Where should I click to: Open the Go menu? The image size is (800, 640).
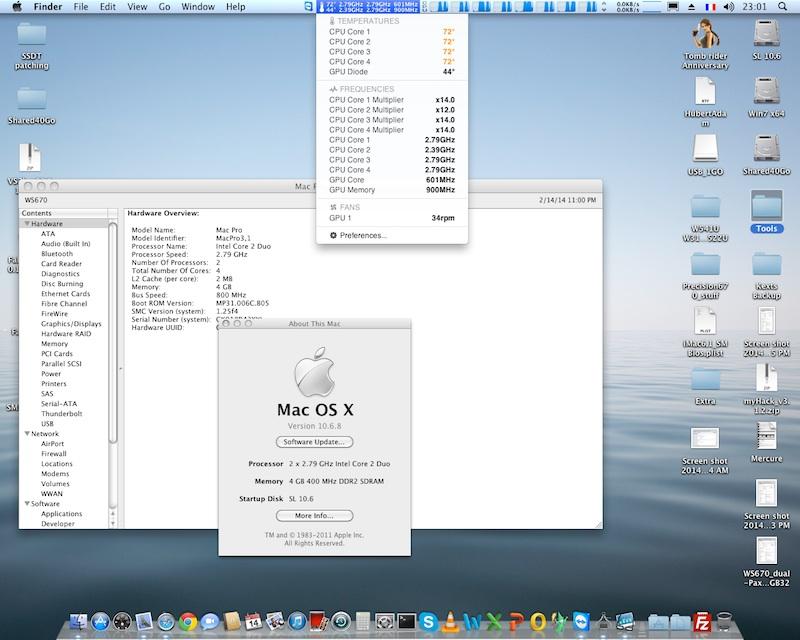pos(164,7)
